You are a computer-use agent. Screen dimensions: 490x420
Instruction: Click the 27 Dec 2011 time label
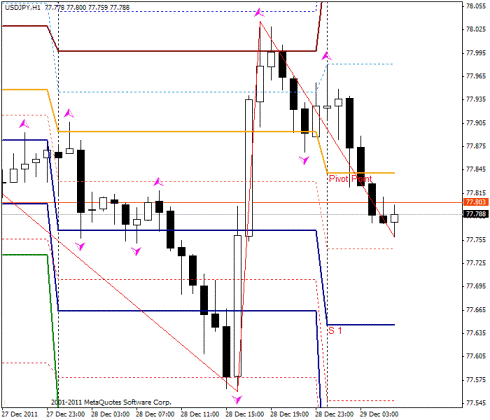(x=20, y=414)
